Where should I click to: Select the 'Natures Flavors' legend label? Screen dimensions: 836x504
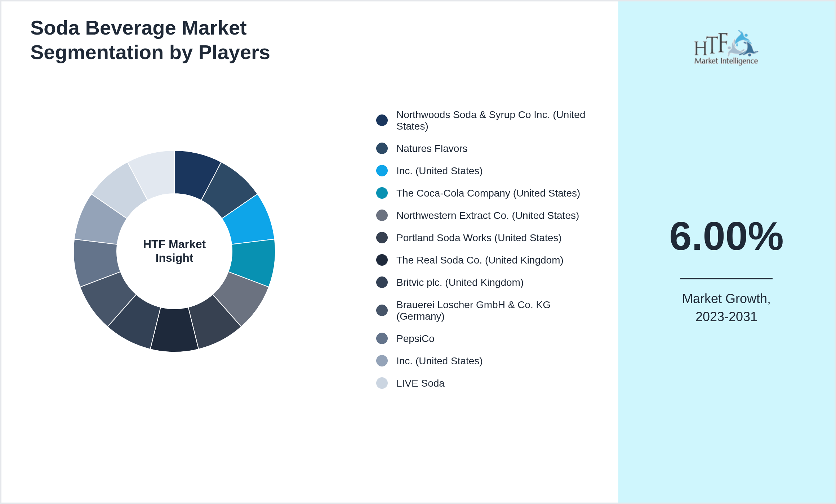click(432, 148)
